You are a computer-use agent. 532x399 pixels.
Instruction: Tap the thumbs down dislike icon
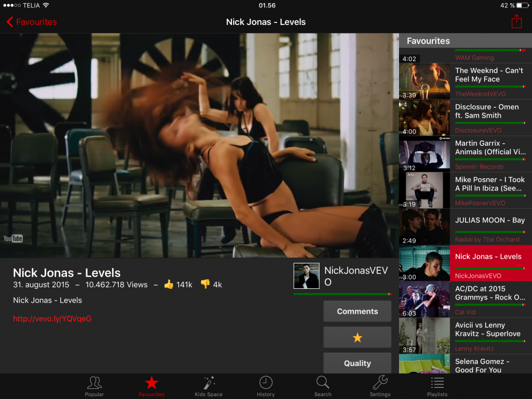point(205,284)
